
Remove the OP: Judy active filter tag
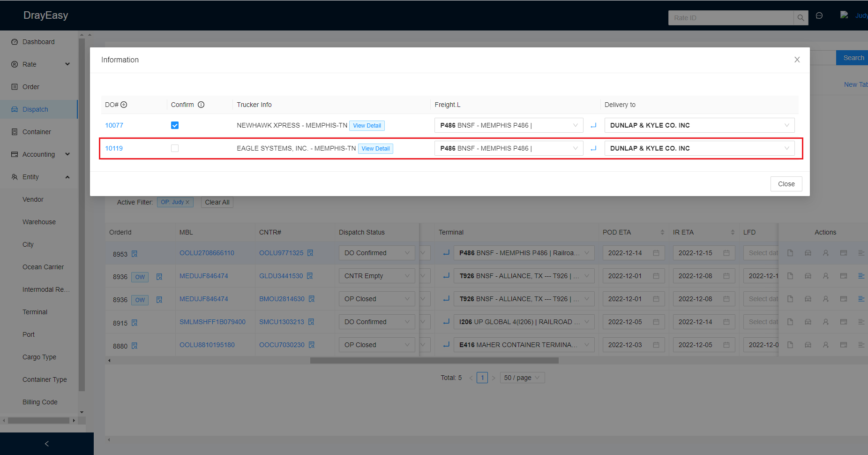[x=187, y=202]
